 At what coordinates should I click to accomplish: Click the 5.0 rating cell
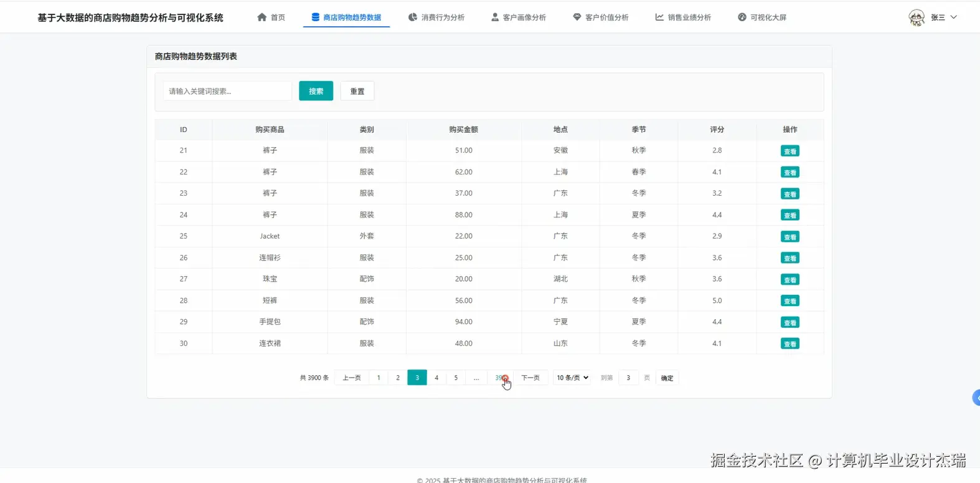coord(717,300)
